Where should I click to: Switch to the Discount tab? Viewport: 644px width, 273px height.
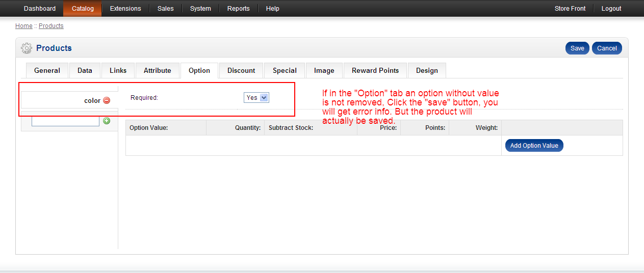[241, 71]
